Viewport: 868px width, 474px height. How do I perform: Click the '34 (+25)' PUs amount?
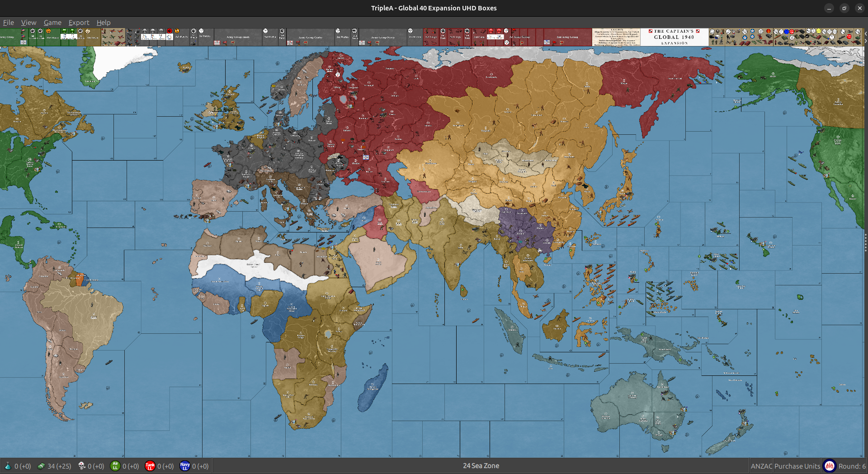coord(59,466)
